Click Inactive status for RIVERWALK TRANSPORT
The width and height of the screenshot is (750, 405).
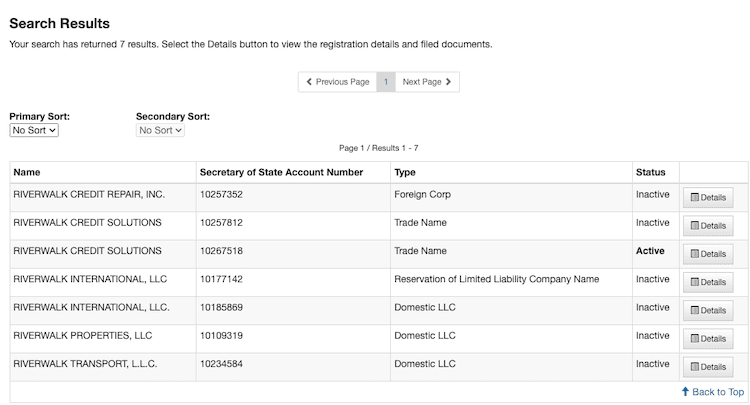click(x=652, y=364)
